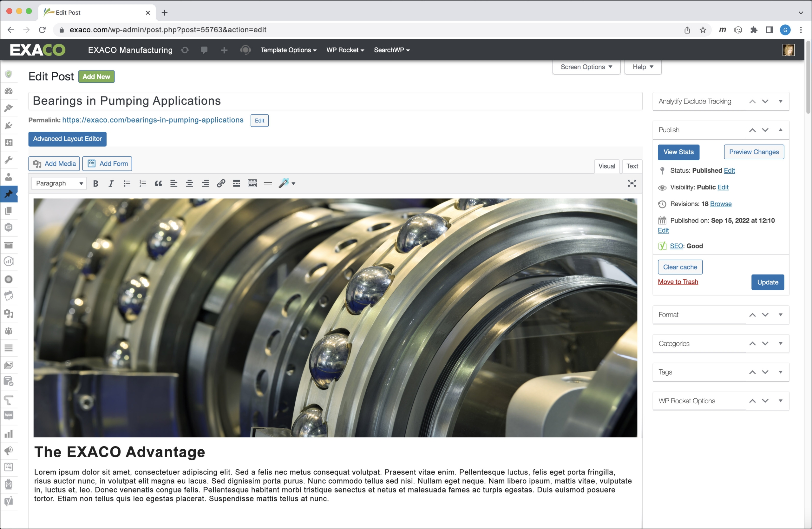Collapse the Publish panel

pos(780,130)
